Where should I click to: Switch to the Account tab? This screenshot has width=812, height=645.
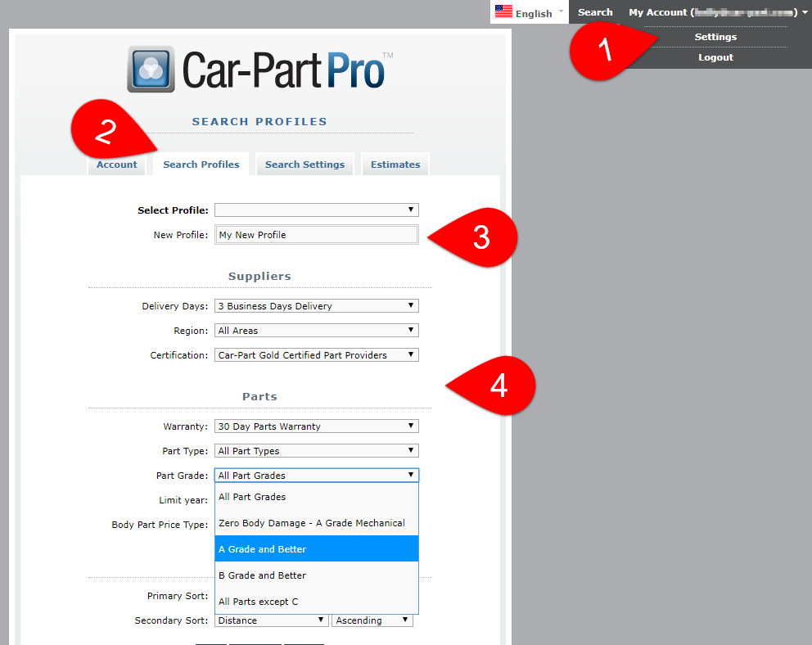[116, 165]
